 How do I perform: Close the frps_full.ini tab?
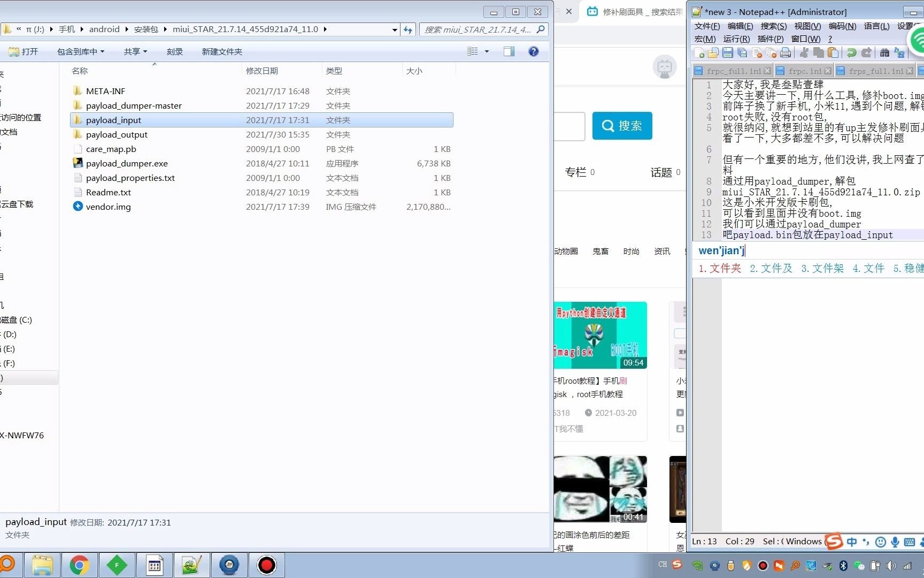coord(910,71)
